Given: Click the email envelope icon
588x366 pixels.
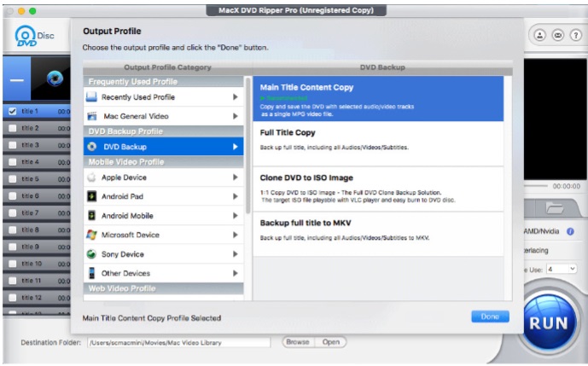Looking at the screenshot, I should pos(557,35).
